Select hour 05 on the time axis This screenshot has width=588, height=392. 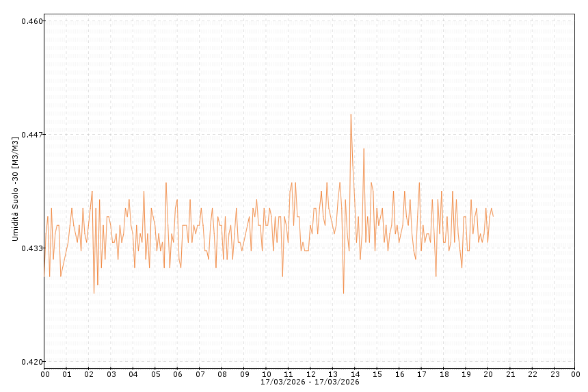(156, 374)
